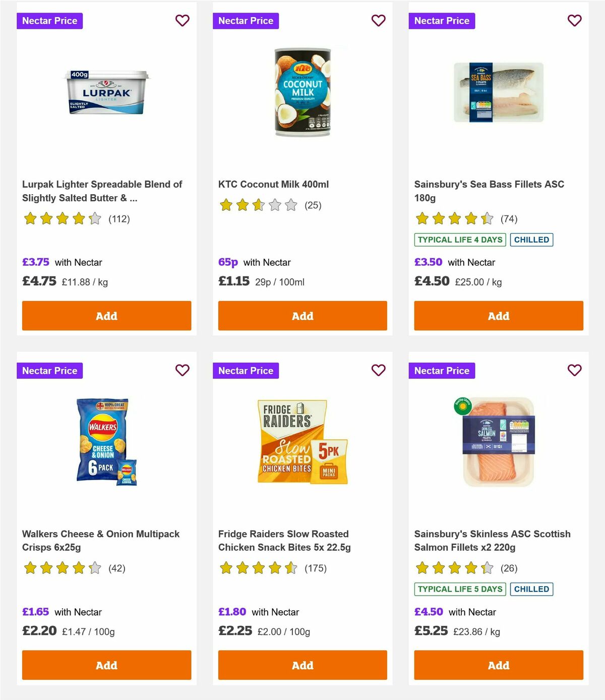Screen dimensions: 605x700
Task: Select the Nectar Price badge on Lurpak
Action: click(x=49, y=21)
